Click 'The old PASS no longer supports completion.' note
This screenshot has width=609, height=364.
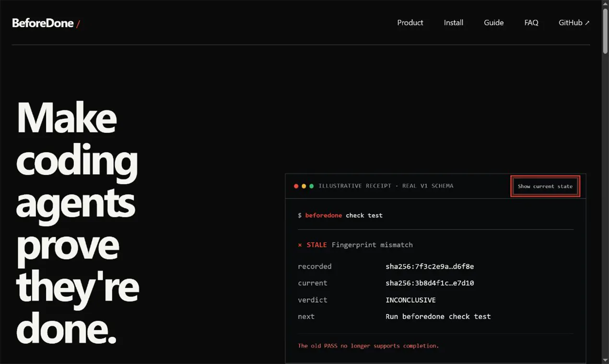pos(368,346)
